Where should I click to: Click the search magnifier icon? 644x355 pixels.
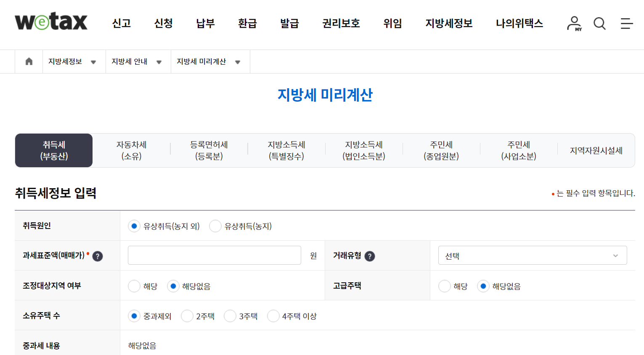click(x=599, y=24)
